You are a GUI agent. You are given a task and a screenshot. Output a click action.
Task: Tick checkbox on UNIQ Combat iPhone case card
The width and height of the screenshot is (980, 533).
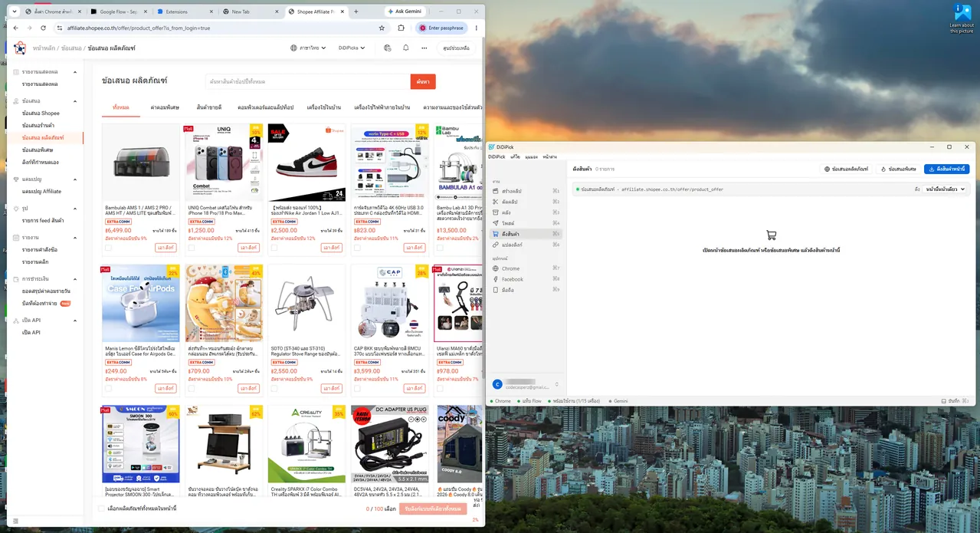[x=191, y=248]
